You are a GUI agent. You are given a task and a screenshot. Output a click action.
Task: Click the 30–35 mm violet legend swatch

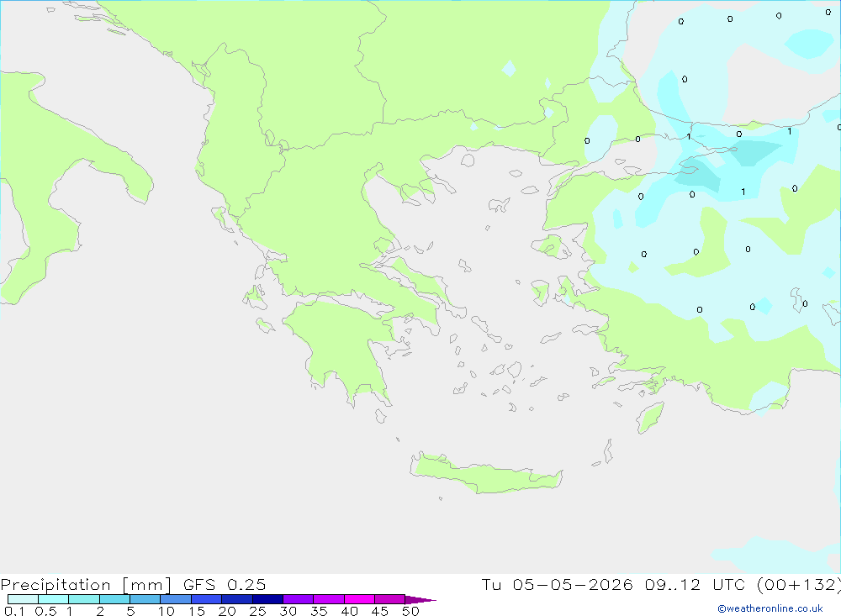click(x=299, y=599)
